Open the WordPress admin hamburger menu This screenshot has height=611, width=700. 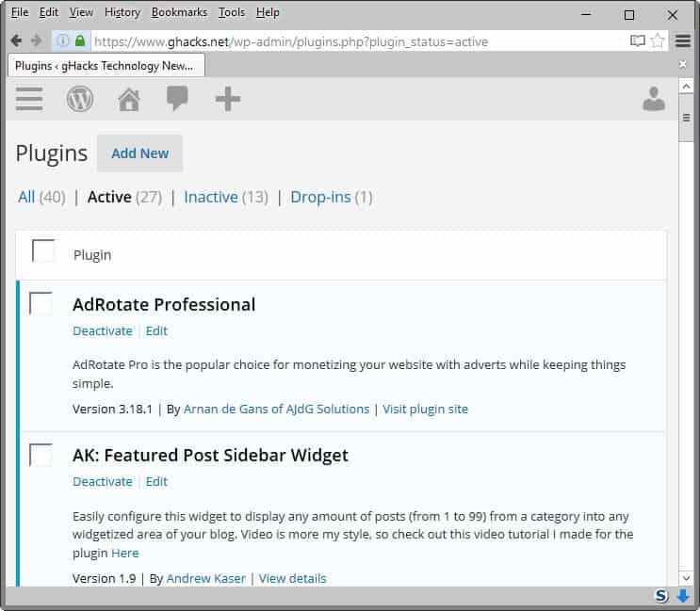pyautogui.click(x=29, y=99)
